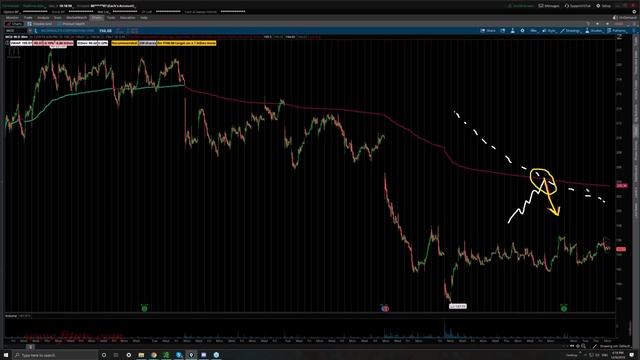
Task: Click the flask icon in chart toolbar
Action: click(513, 31)
